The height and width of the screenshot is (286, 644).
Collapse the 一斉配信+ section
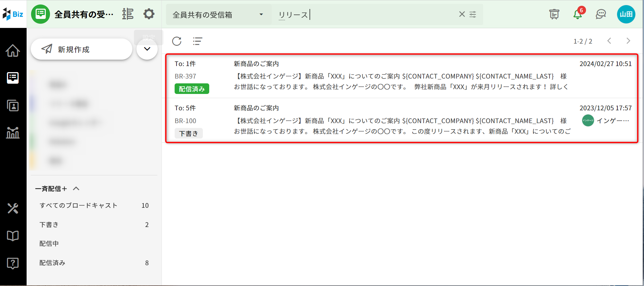click(x=76, y=189)
